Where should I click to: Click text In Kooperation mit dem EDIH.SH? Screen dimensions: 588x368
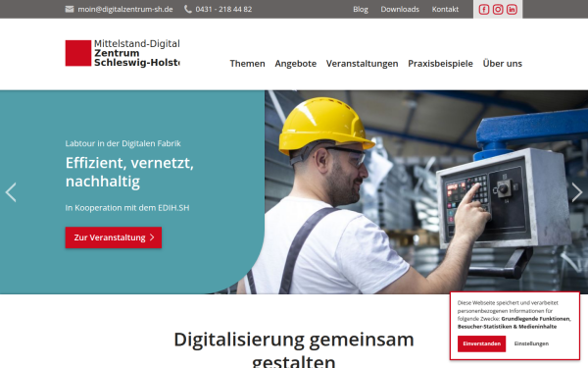click(x=127, y=208)
